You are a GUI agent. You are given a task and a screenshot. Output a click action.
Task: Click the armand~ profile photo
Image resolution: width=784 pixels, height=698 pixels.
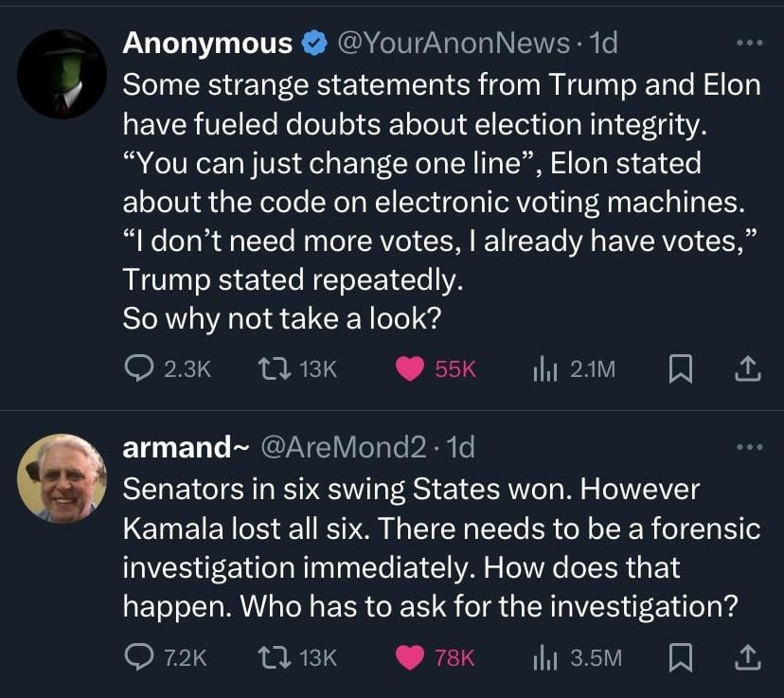tap(62, 479)
